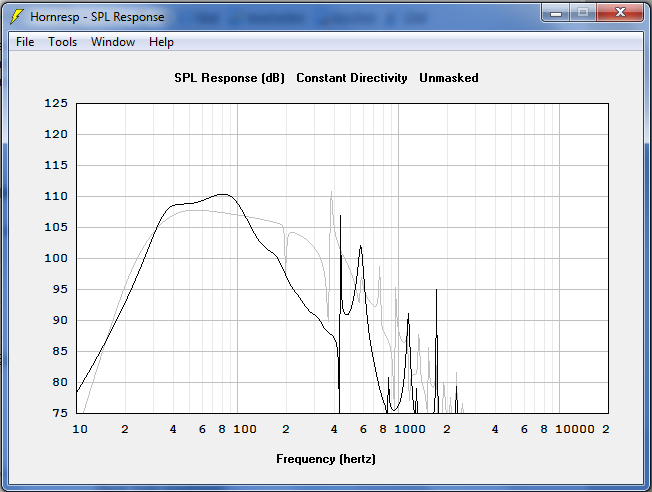Minimize the Hornresp SPL Response window
This screenshot has width=652, height=492.
click(x=556, y=12)
